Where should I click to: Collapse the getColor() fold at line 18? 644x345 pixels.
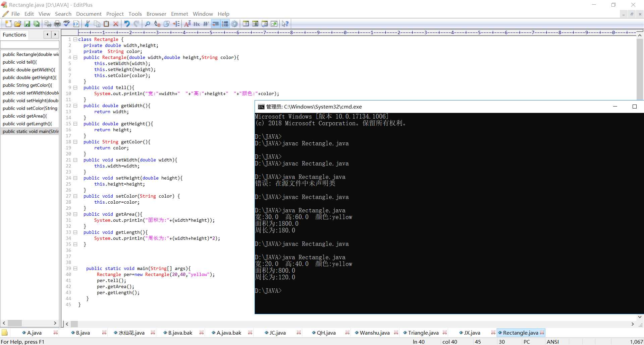point(75,142)
